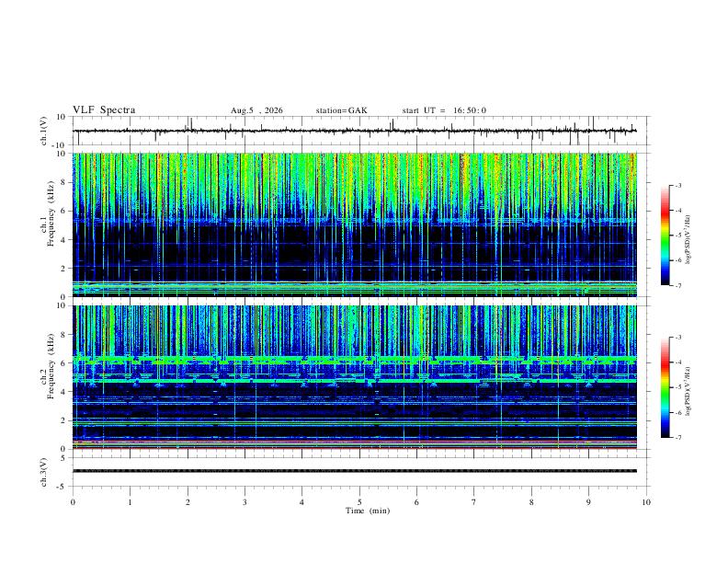
Task: Click the Aug.5, 2026 date label
Action: click(x=256, y=110)
